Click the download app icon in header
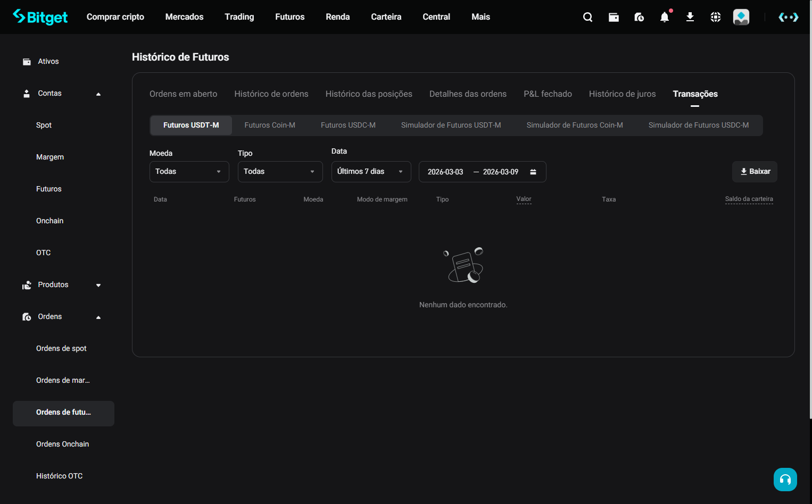Image resolution: width=812 pixels, height=504 pixels. (x=690, y=17)
